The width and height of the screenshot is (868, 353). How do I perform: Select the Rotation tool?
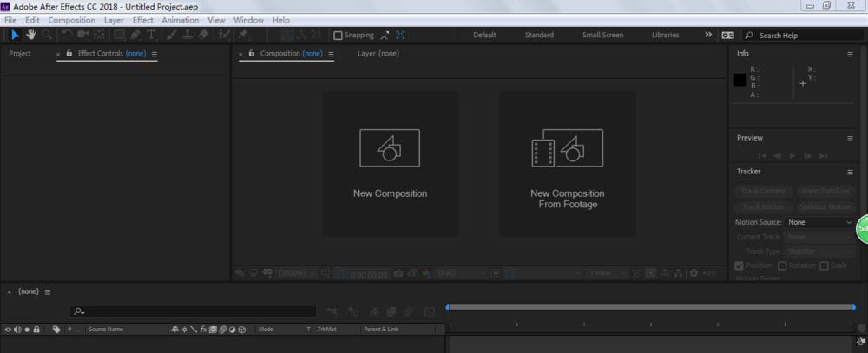tap(67, 35)
